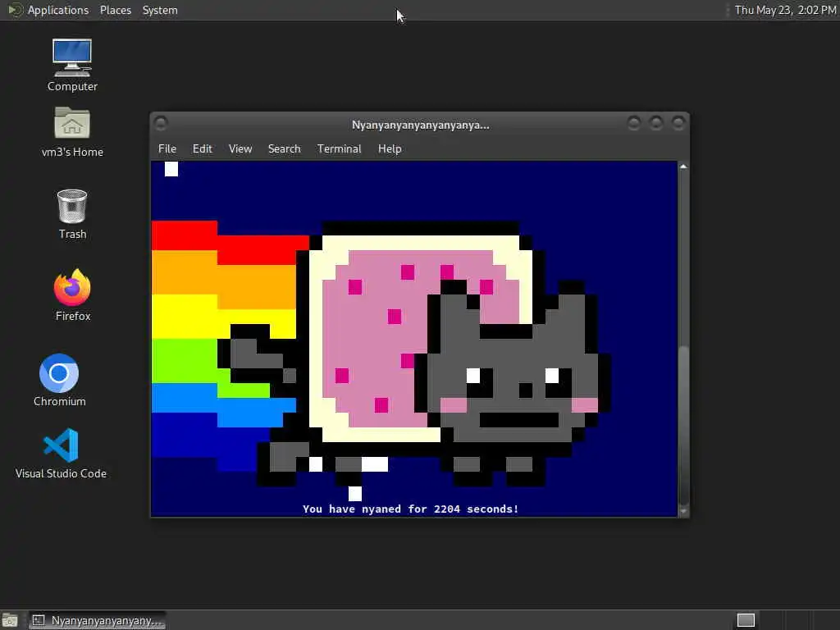The image size is (840, 630).
Task: Open the View menu in terminal
Action: click(240, 149)
